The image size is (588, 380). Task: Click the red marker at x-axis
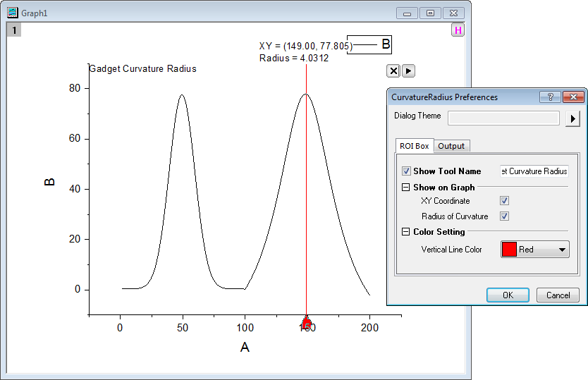(x=307, y=324)
